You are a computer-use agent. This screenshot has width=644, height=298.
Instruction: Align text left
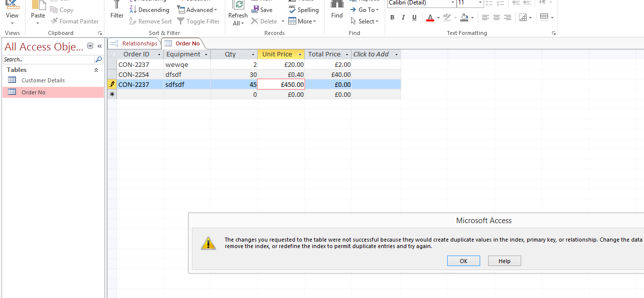(x=486, y=17)
